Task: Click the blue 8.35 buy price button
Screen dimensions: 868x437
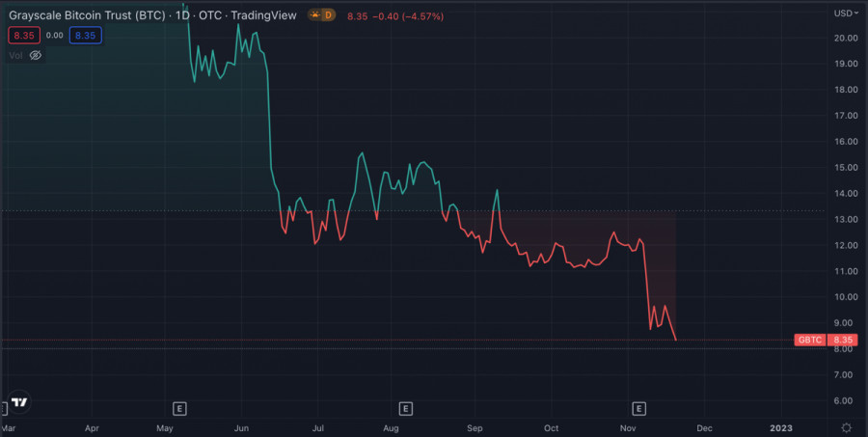Action: 85,36
